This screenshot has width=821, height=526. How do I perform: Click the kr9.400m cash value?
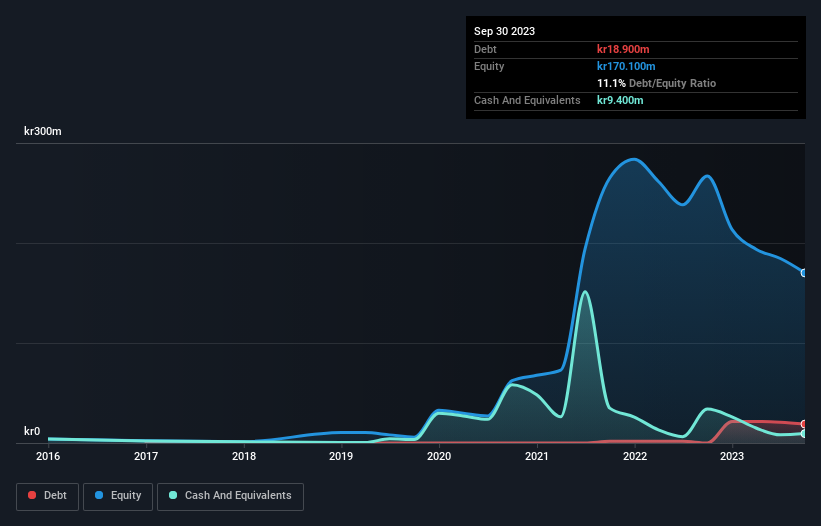point(620,100)
